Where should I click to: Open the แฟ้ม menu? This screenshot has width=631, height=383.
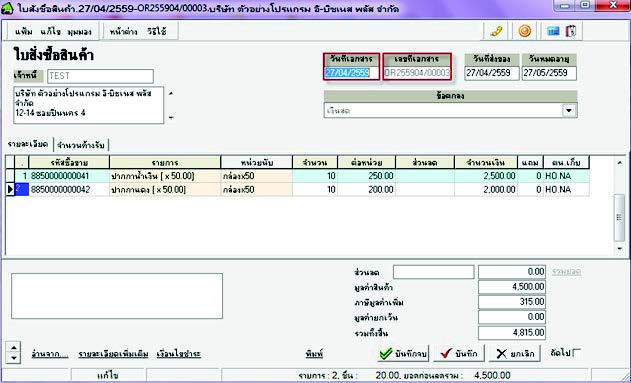[x=24, y=32]
